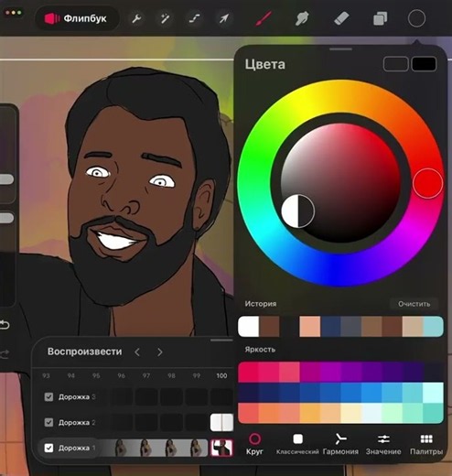This screenshot has height=476, width=452.
Task: Pick the white swatch in История
Action: coord(248,327)
